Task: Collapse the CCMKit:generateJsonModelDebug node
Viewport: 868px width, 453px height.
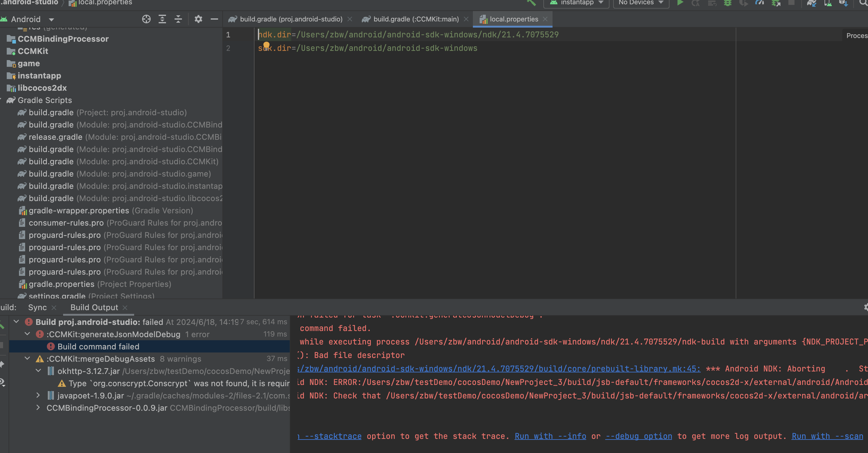Action: 28,334
